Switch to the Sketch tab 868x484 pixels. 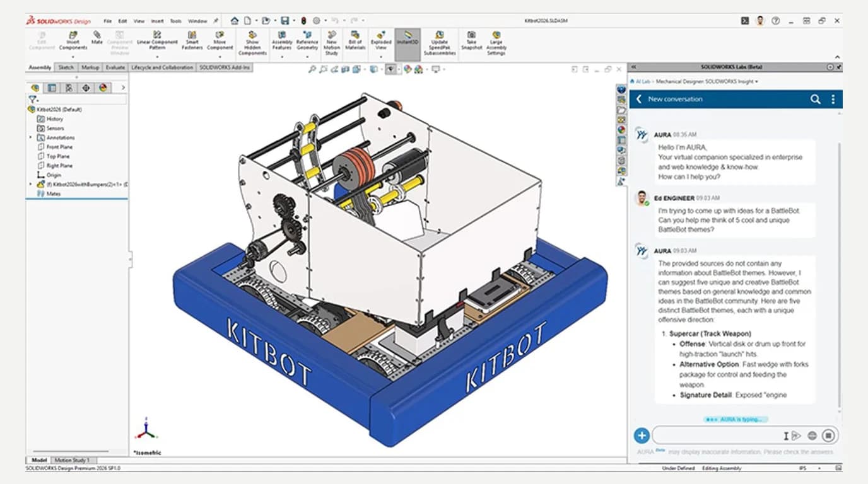pos(66,67)
